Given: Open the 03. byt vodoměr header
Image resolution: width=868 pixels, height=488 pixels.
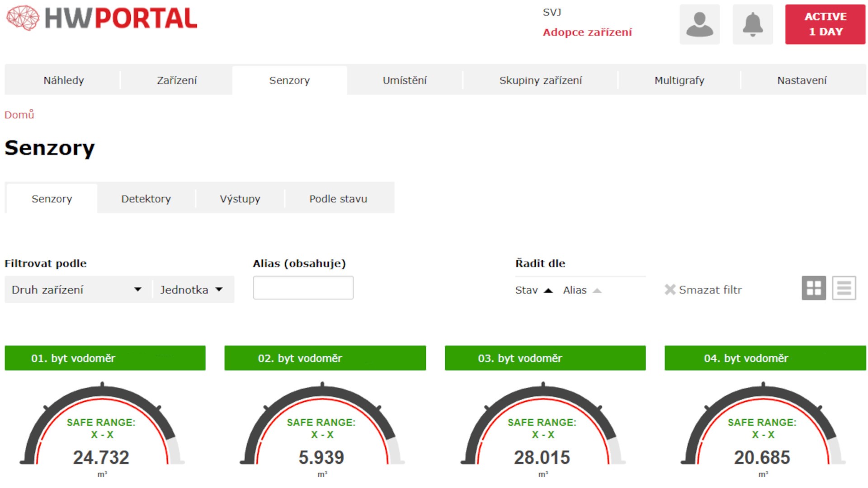Looking at the screenshot, I should (545, 358).
